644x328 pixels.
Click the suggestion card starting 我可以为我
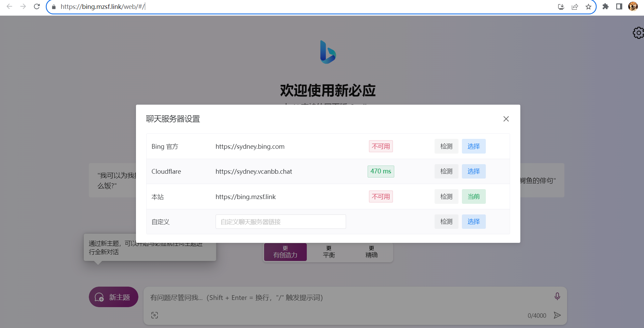point(112,180)
